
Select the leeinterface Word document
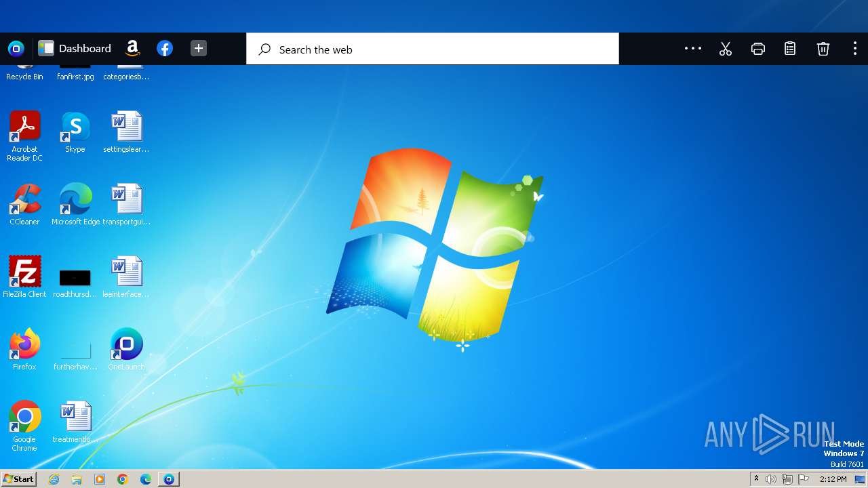(126, 277)
